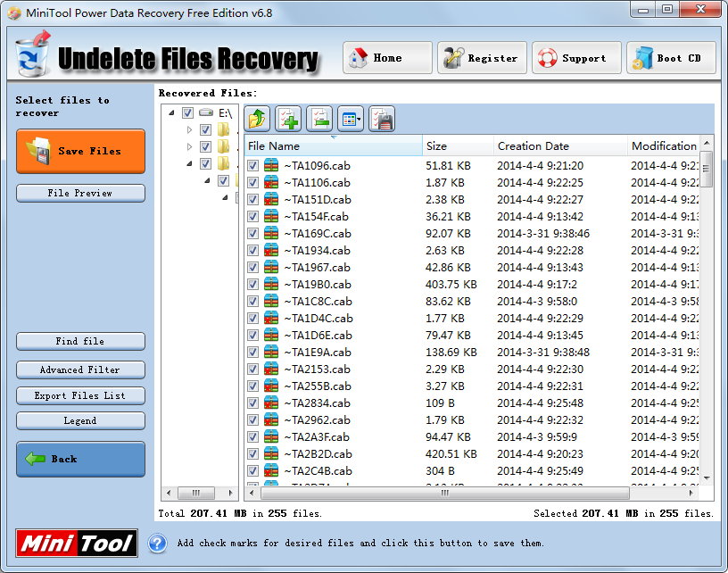
Task: Go Back to previous step
Action: point(81,460)
